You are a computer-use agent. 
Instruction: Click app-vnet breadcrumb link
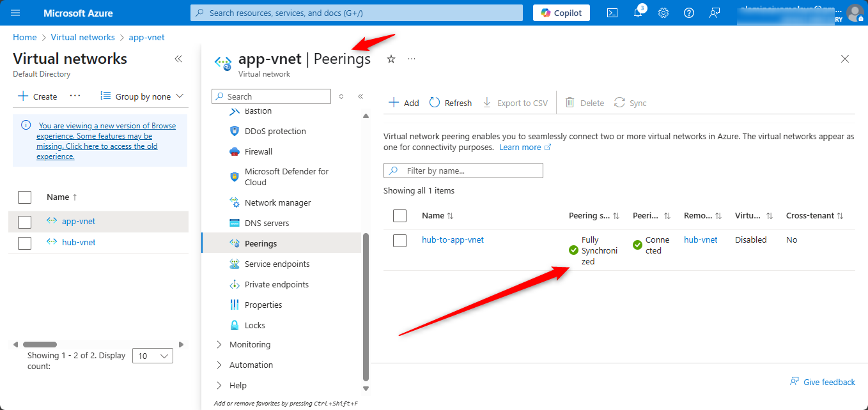[147, 38]
